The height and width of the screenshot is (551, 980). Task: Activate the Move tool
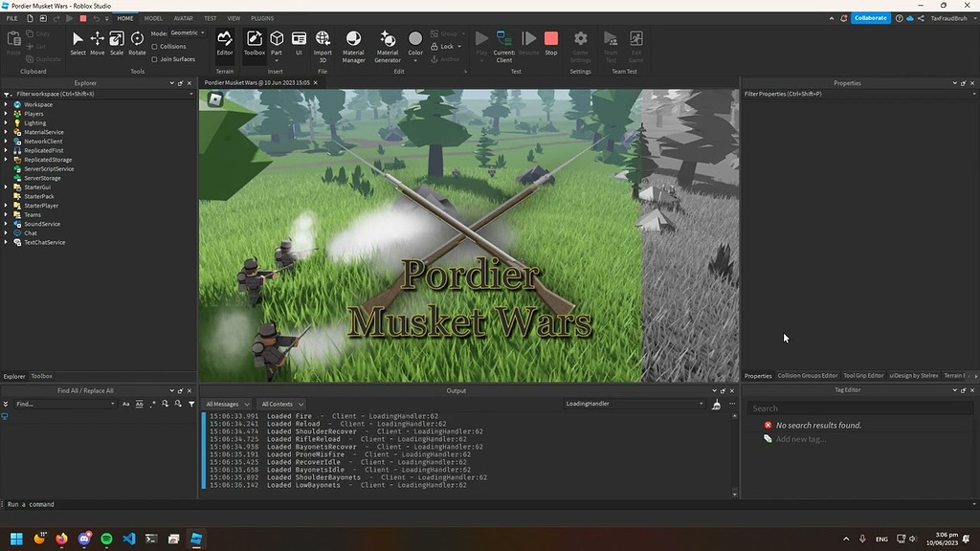97,44
